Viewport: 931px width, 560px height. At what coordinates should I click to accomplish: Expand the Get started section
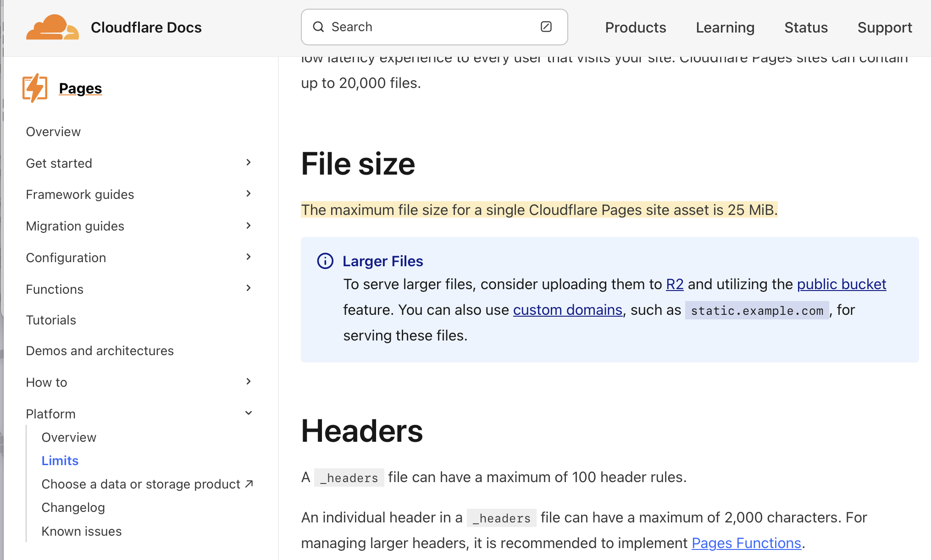(248, 163)
